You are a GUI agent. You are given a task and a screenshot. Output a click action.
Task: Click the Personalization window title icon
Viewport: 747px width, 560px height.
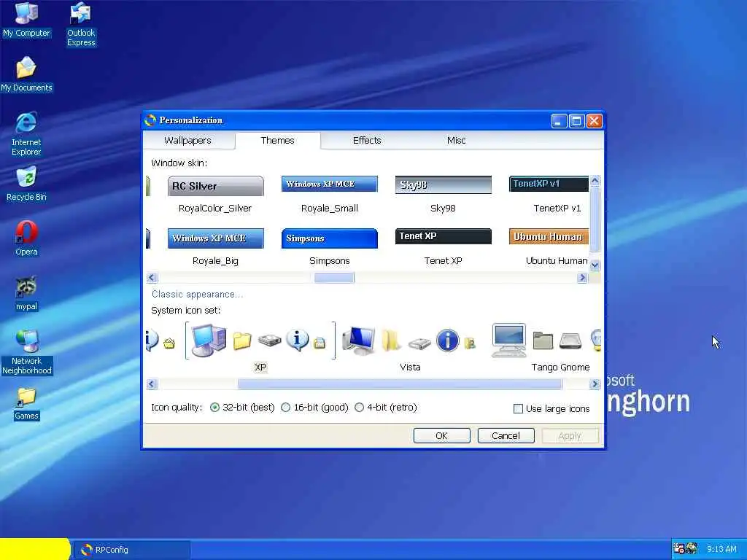(x=150, y=120)
